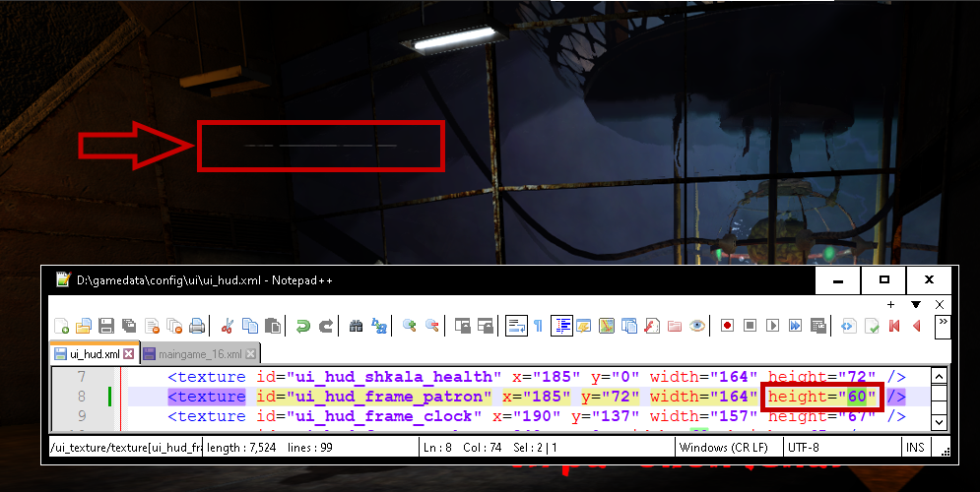Click the Close document toolbar icon
The width and height of the screenshot is (980, 492).
click(152, 326)
